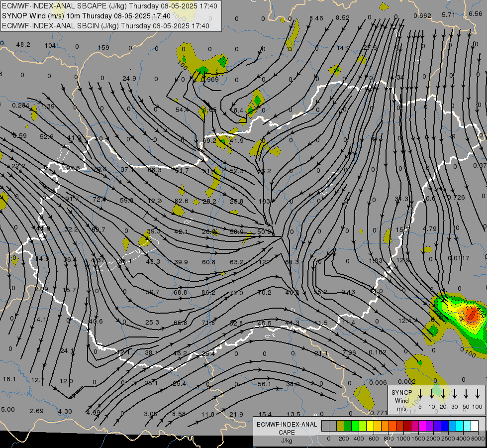Pick the bright magenta CAPE legend swatch
Image resolution: width=487 pixels, height=448 pixels.
(422, 426)
